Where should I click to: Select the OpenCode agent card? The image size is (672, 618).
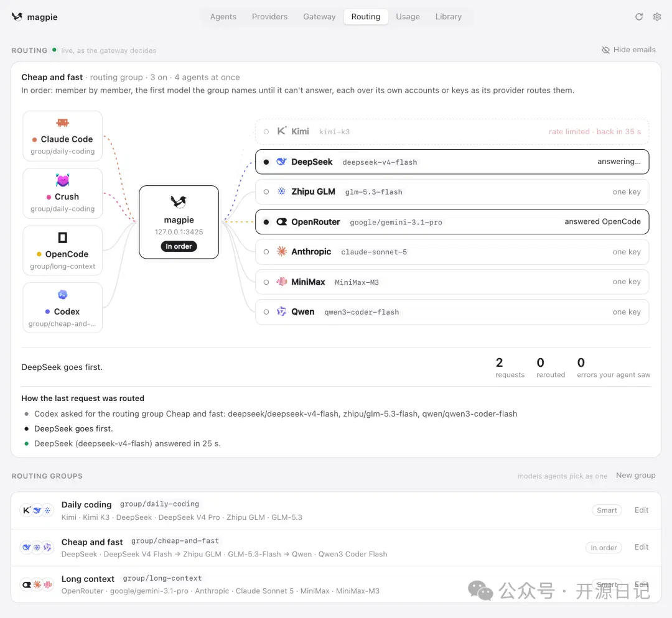pos(63,251)
